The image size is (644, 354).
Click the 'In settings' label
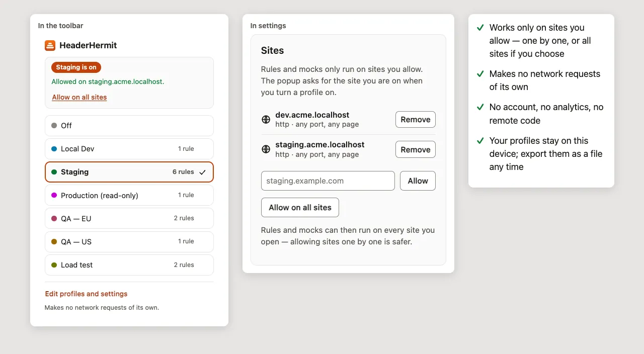268,26
